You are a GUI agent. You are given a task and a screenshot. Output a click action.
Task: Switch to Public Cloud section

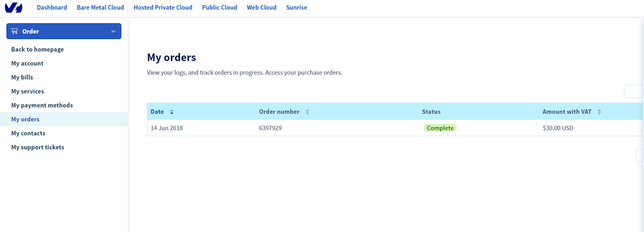click(220, 8)
